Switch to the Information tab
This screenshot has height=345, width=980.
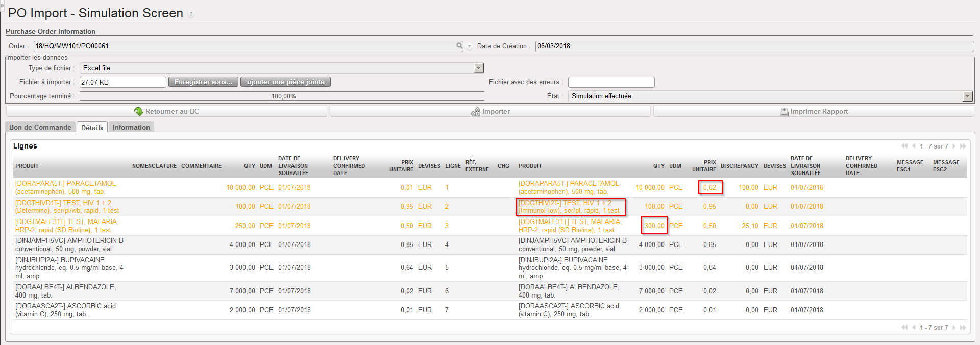tap(131, 127)
